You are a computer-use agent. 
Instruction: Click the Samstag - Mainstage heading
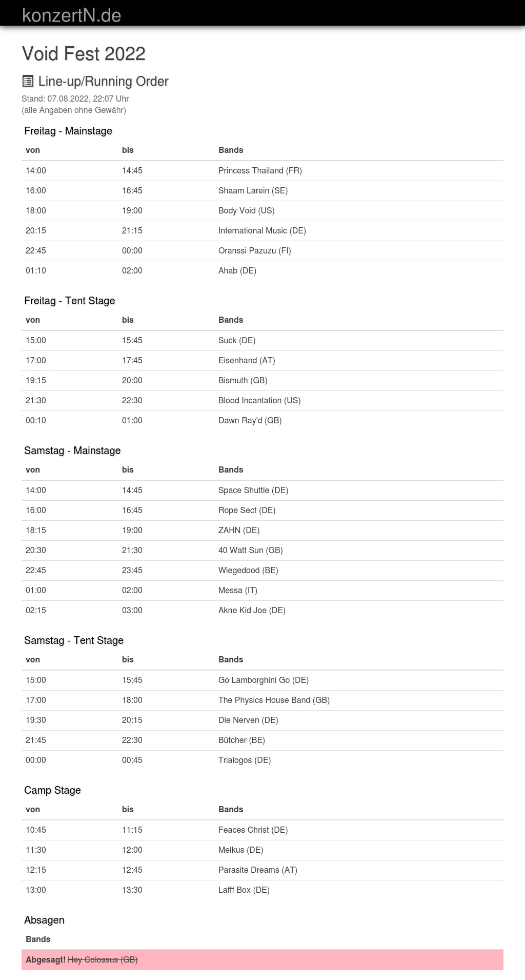click(x=72, y=450)
